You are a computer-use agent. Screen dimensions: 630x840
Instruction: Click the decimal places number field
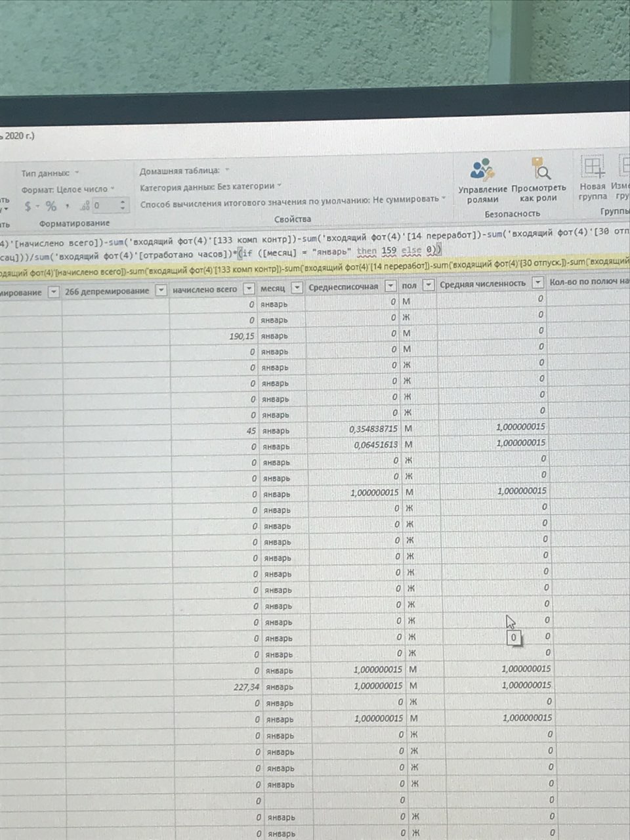point(104,205)
